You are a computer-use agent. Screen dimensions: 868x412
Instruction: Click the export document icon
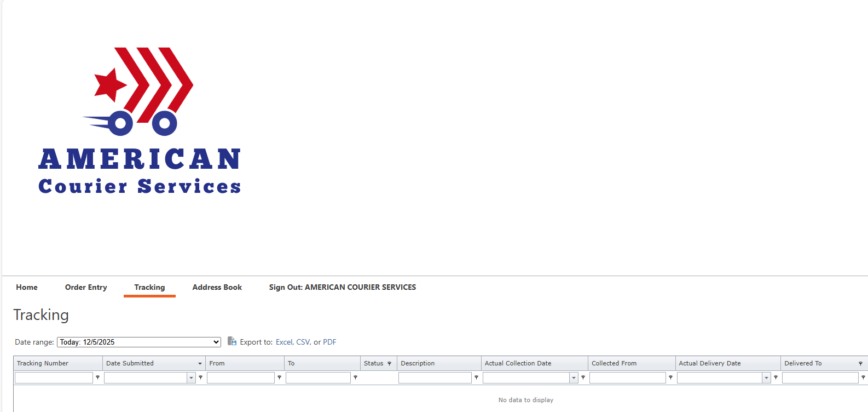(x=232, y=341)
